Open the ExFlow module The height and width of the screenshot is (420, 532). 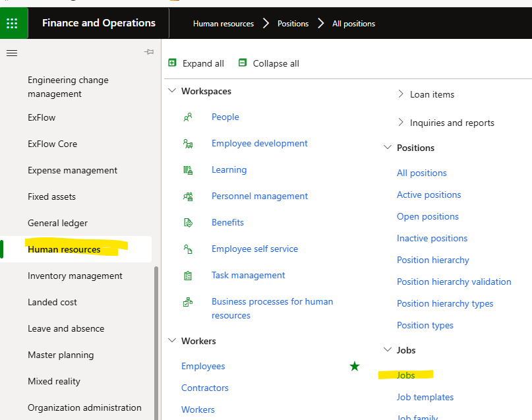[42, 118]
